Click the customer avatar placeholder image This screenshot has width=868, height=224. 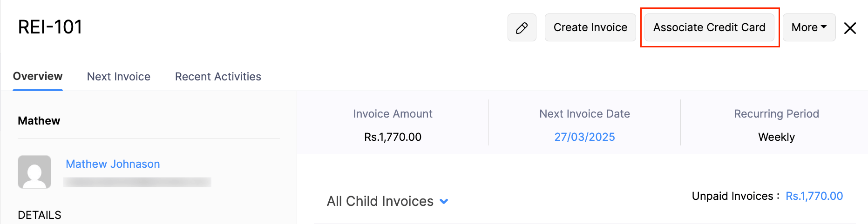point(34,172)
